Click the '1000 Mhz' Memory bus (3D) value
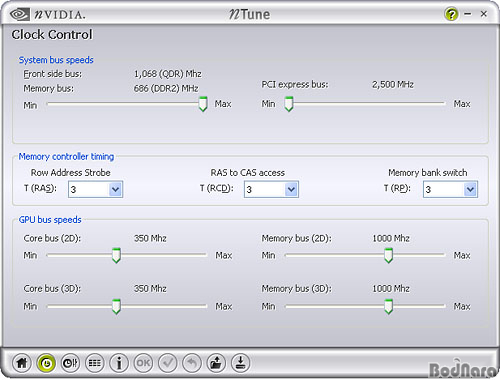The width and height of the screenshot is (500, 380). pos(391,289)
